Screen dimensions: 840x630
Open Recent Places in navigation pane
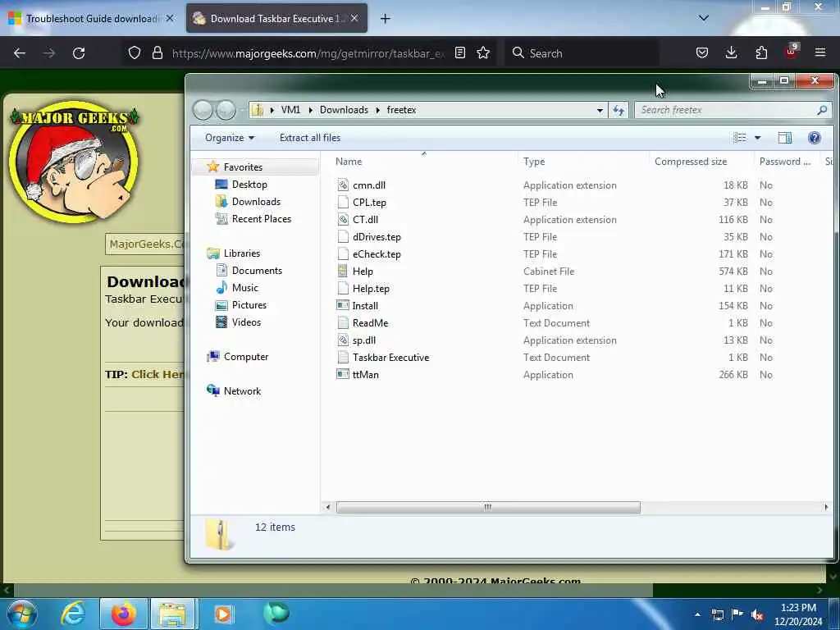[x=261, y=218]
